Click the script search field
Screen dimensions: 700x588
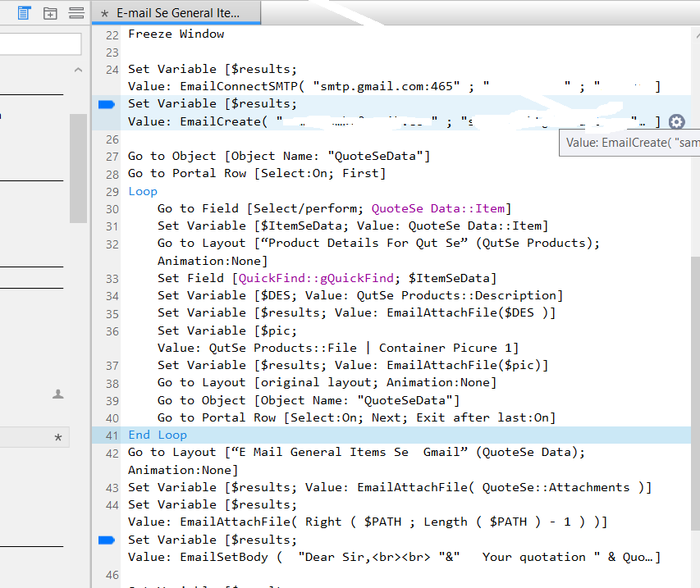pos(40,44)
